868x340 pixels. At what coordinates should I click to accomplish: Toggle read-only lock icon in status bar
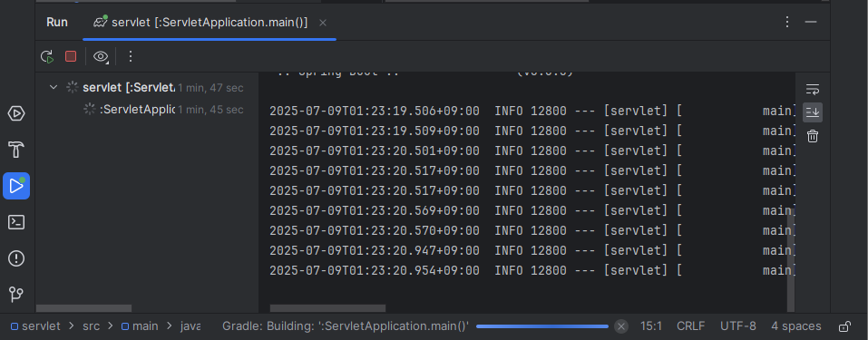(844, 326)
